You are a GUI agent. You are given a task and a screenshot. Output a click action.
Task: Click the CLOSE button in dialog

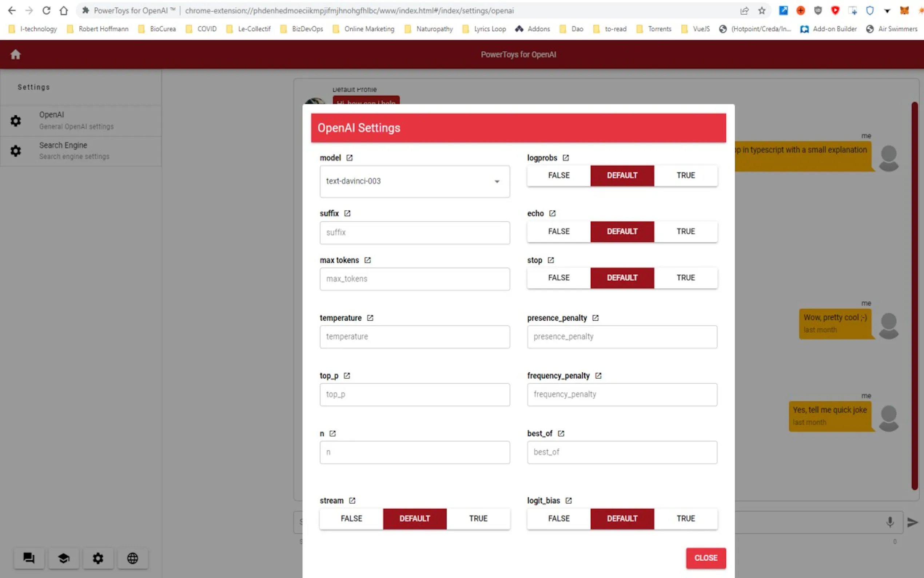(705, 558)
